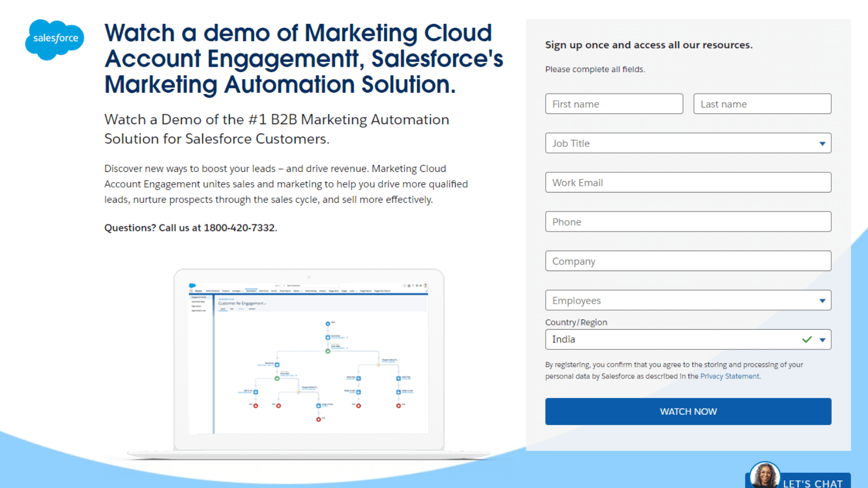This screenshot has height=488, width=868.
Task: Click the Salesforce cloud logo
Action: pyautogui.click(x=54, y=39)
